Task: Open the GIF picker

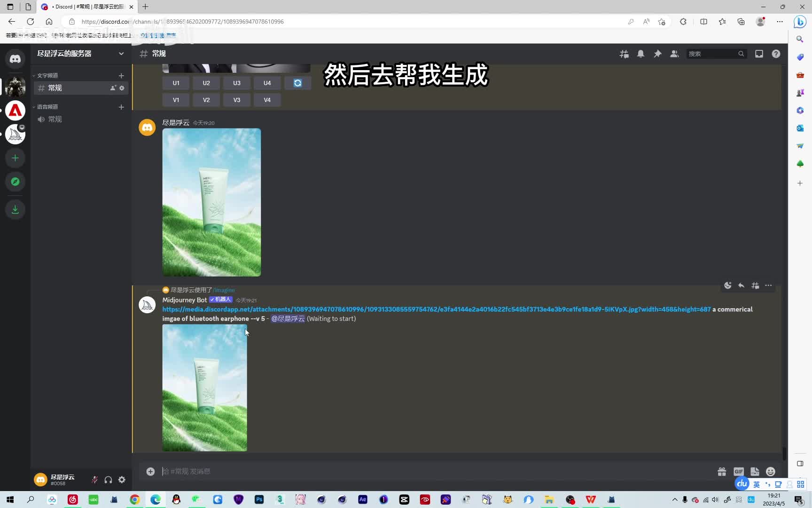Action: pyautogui.click(x=738, y=471)
